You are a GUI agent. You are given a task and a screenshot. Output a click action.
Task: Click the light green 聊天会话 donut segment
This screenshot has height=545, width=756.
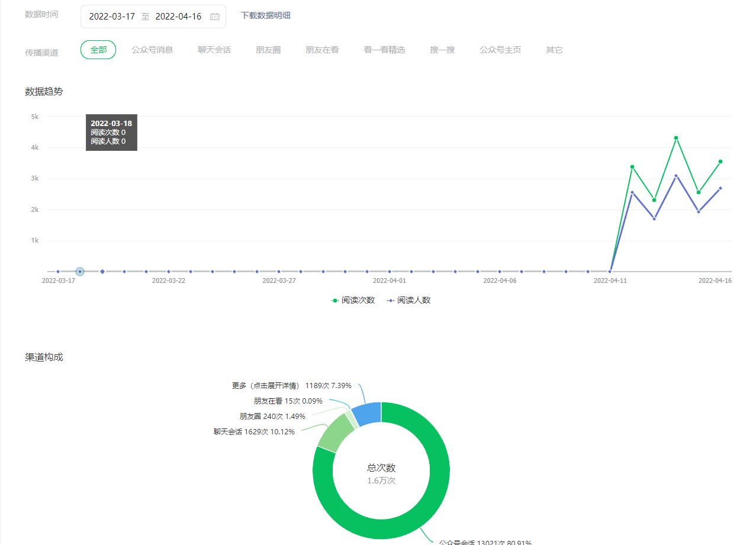[335, 431]
